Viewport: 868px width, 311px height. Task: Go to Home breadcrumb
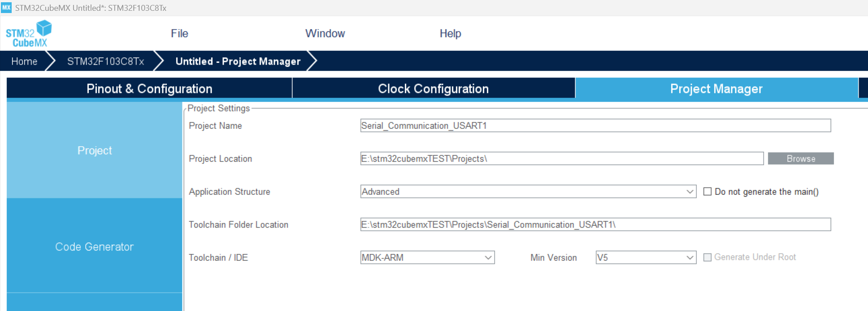(24, 61)
